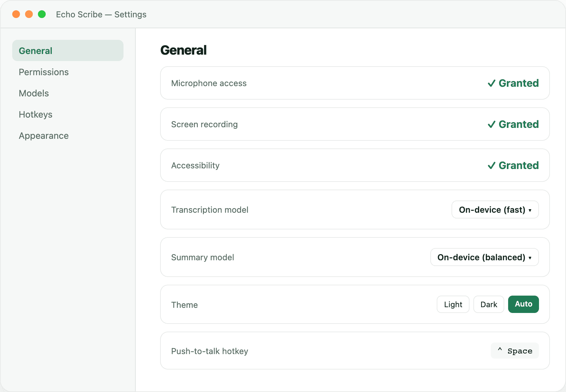
Task: Click Granted status for Microphone access
Action: click(x=513, y=83)
